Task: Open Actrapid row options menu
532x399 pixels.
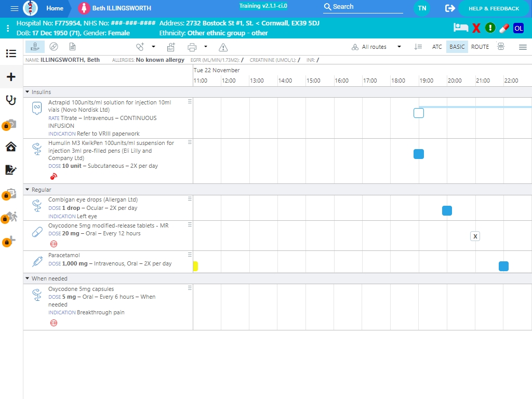Action: point(190,101)
